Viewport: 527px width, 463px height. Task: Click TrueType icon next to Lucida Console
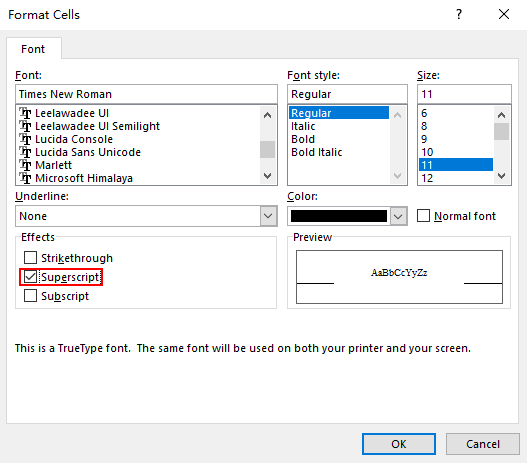(x=26, y=139)
